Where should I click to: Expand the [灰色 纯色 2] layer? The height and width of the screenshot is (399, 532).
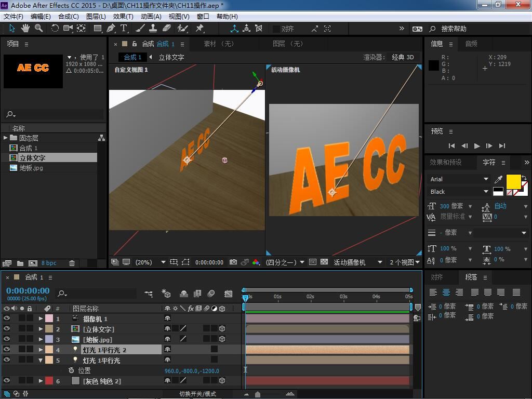tap(41, 381)
